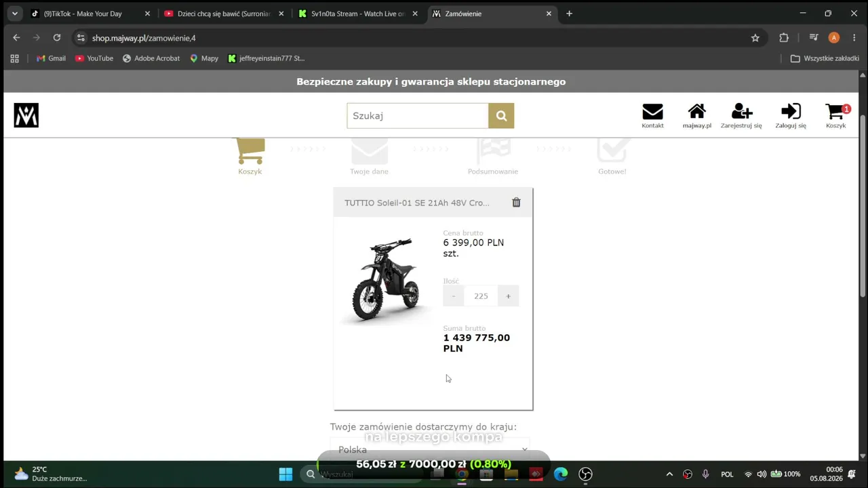Open Chrome extensions puzzle icon
This screenshot has height=488, width=868.
point(784,38)
